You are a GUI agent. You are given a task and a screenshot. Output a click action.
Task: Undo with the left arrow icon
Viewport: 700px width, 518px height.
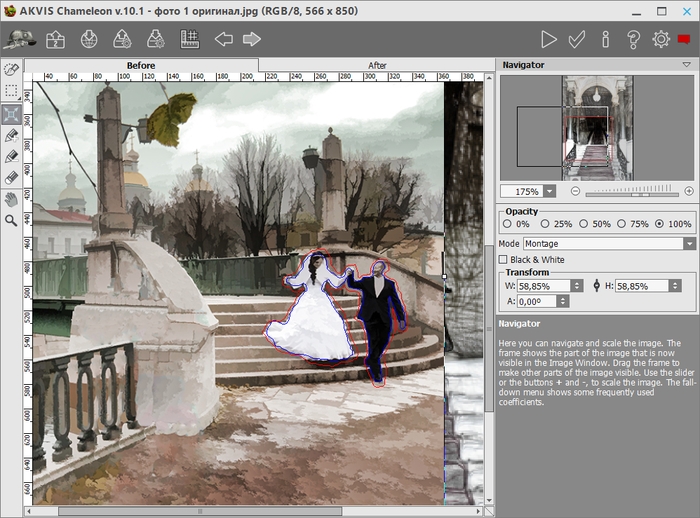coord(224,39)
